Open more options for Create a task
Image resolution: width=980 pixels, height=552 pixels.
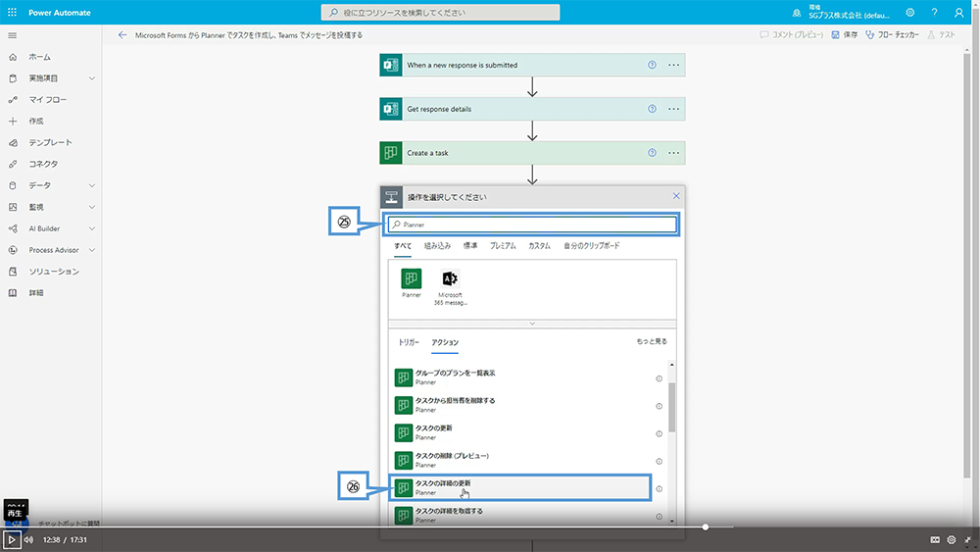coord(674,153)
